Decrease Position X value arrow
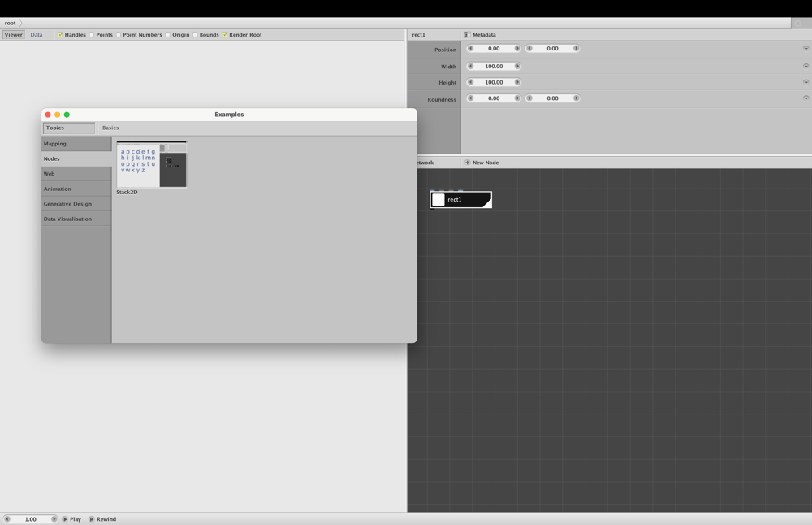This screenshot has width=812, height=525. click(471, 48)
